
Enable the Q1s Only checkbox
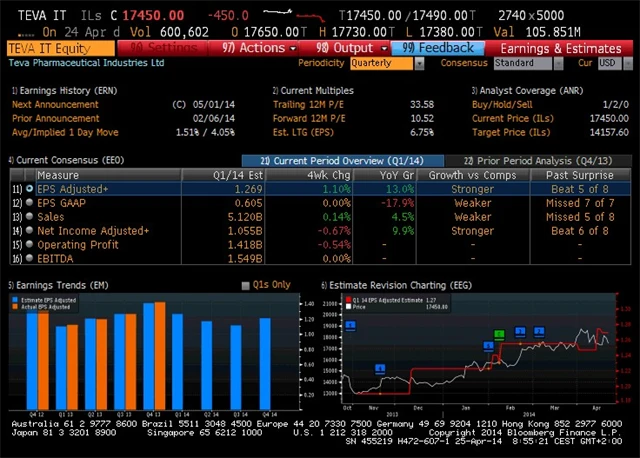(x=247, y=285)
